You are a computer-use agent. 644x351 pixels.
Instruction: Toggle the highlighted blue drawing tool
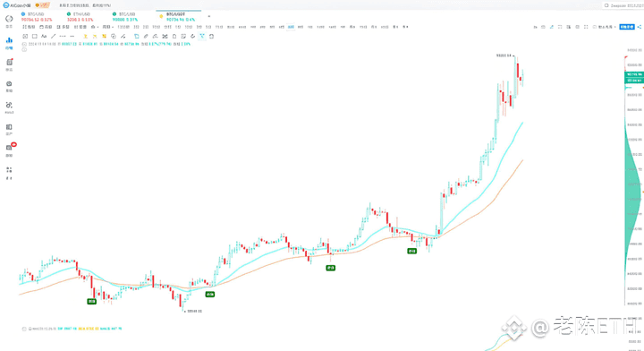[201, 36]
